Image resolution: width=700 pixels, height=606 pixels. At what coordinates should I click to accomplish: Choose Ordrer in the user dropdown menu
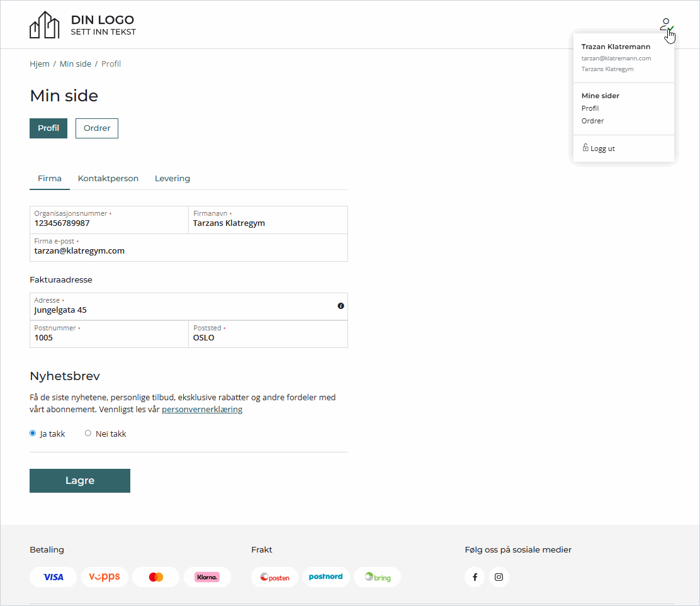pos(592,121)
